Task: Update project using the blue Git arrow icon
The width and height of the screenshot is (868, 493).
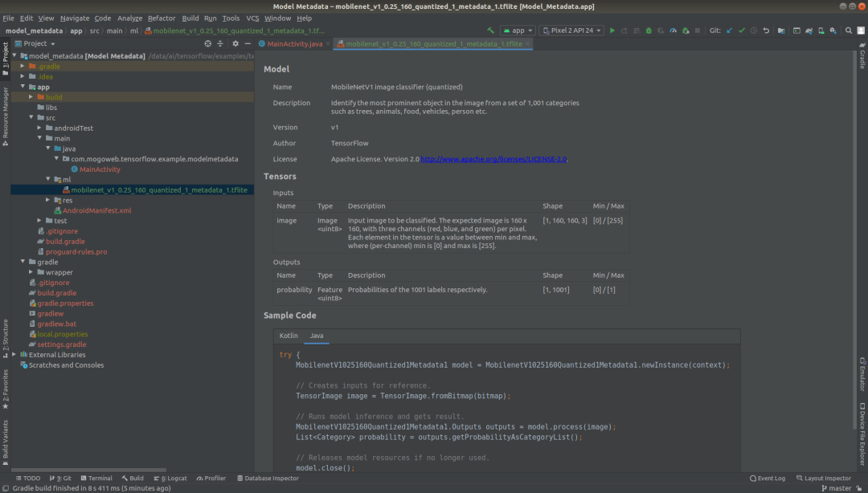Action: click(730, 31)
